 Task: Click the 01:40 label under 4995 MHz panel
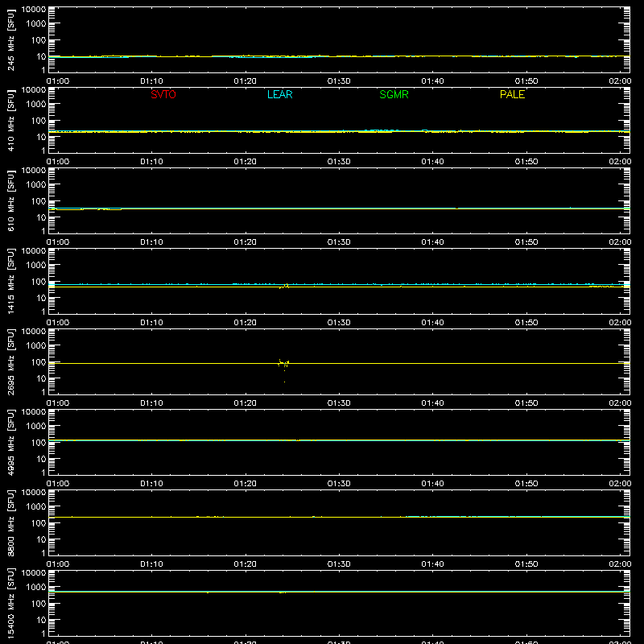pos(432,484)
